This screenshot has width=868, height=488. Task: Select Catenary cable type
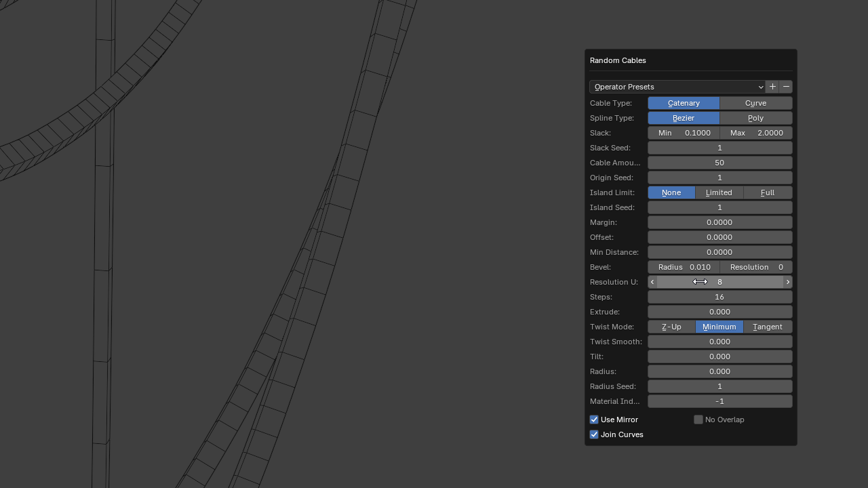tap(684, 103)
